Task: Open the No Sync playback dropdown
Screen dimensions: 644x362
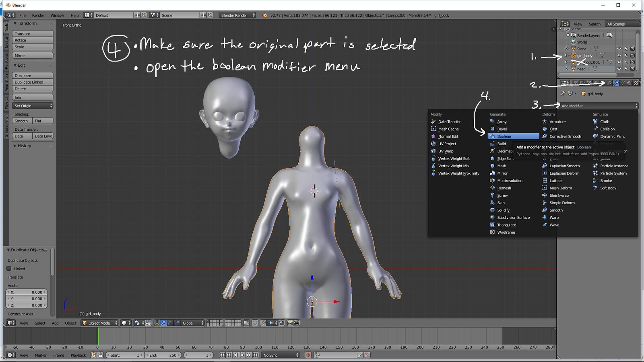Action: click(281, 355)
